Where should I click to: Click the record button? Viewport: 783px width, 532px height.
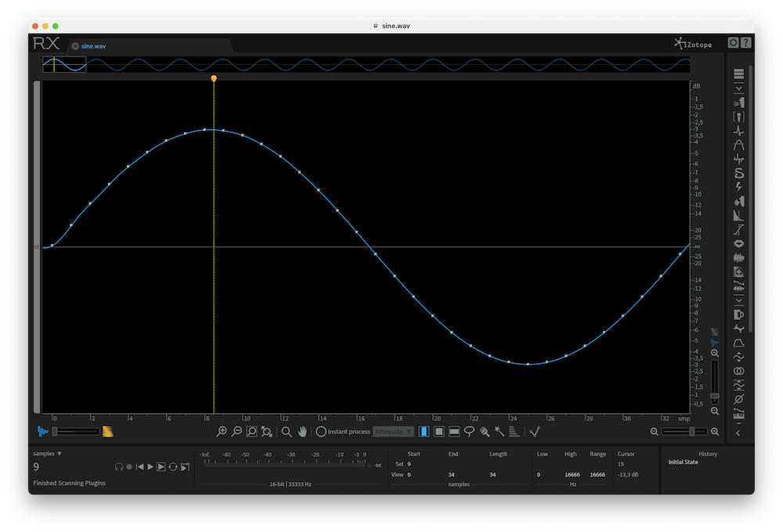tap(129, 467)
